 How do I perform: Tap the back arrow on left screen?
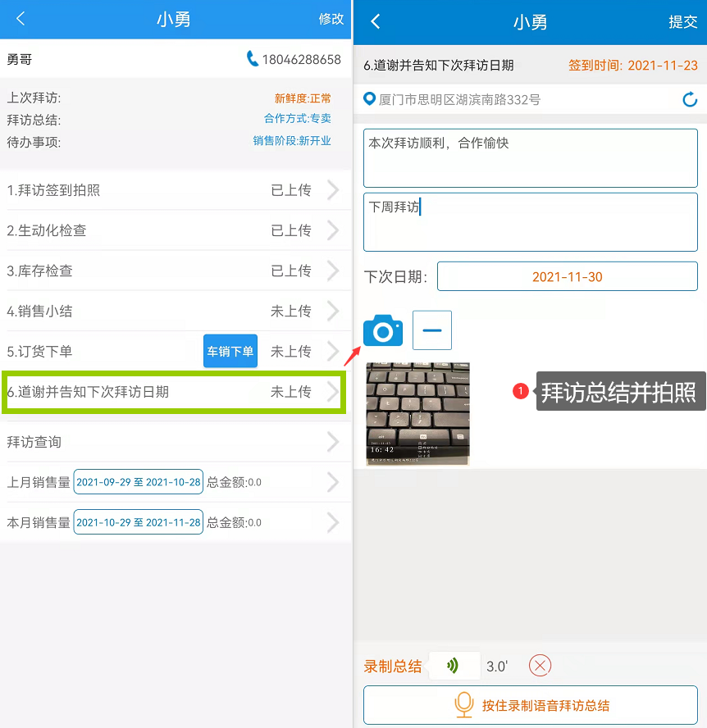click(21, 19)
